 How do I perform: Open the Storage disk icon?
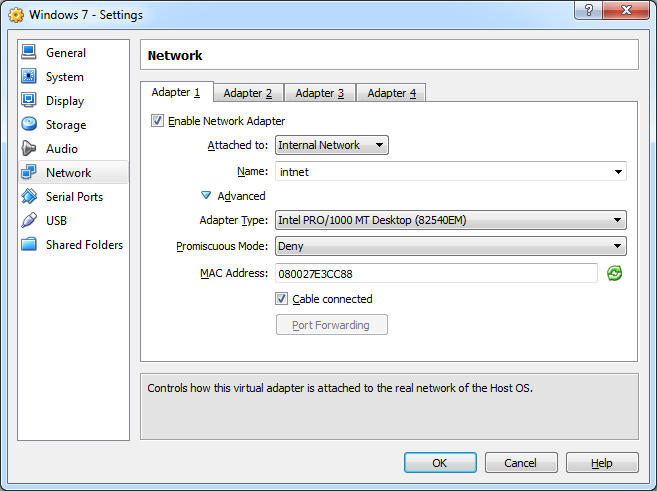[28, 125]
